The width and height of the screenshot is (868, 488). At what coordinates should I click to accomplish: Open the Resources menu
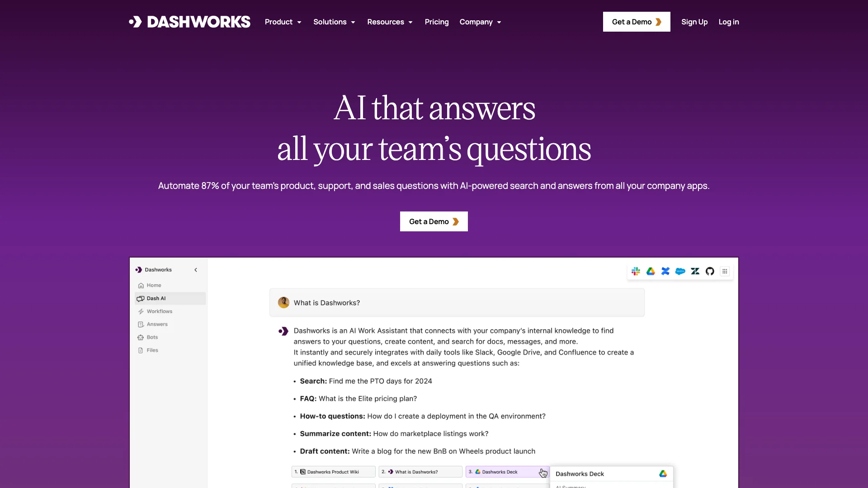390,21
